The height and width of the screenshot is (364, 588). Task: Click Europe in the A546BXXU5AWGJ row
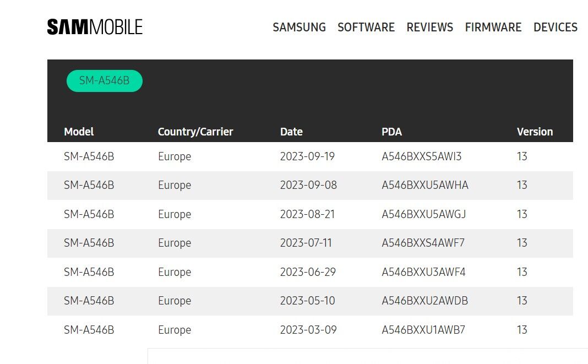(175, 215)
